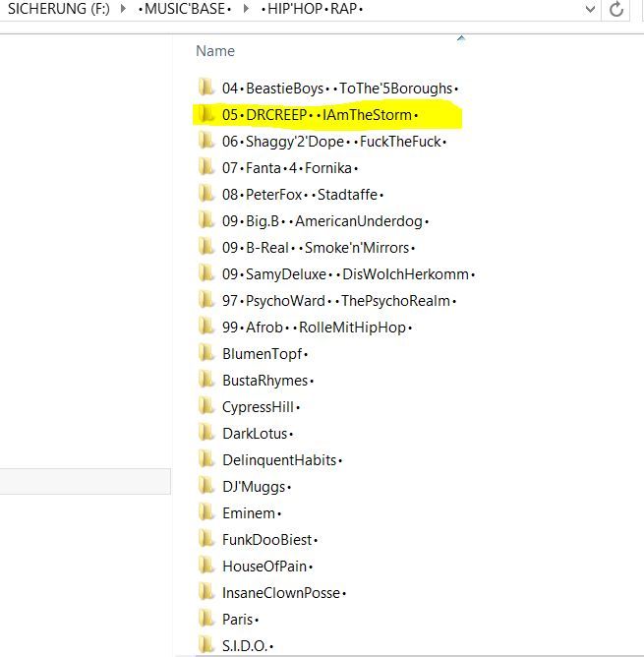The height and width of the screenshot is (657, 644).
Task: Click folder icon of DJ'Muggs
Action: click(206, 486)
